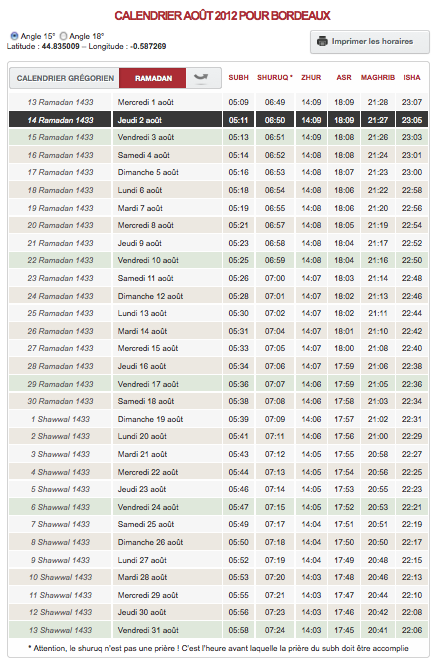Click Imprimer les horaires button

click(370, 42)
